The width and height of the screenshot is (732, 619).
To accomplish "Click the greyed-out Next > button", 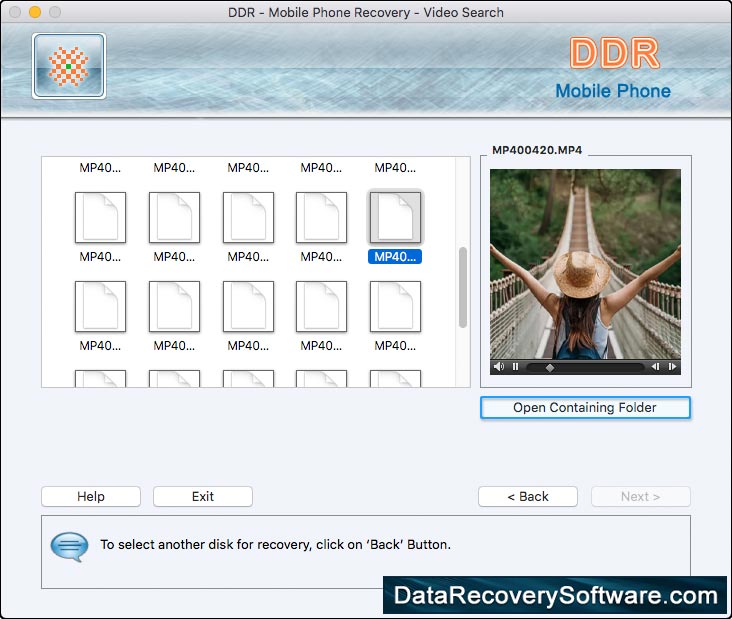I will pyautogui.click(x=640, y=496).
